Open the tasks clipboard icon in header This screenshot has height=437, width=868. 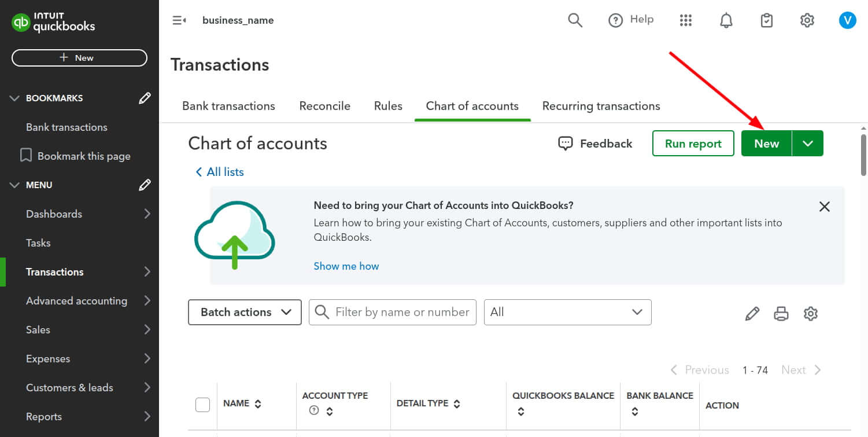[x=767, y=20]
